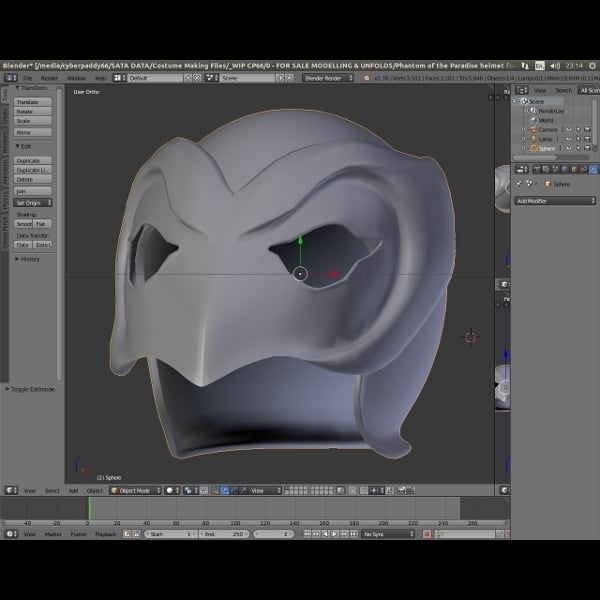Click the Join button
The image size is (600, 600).
(x=33, y=191)
